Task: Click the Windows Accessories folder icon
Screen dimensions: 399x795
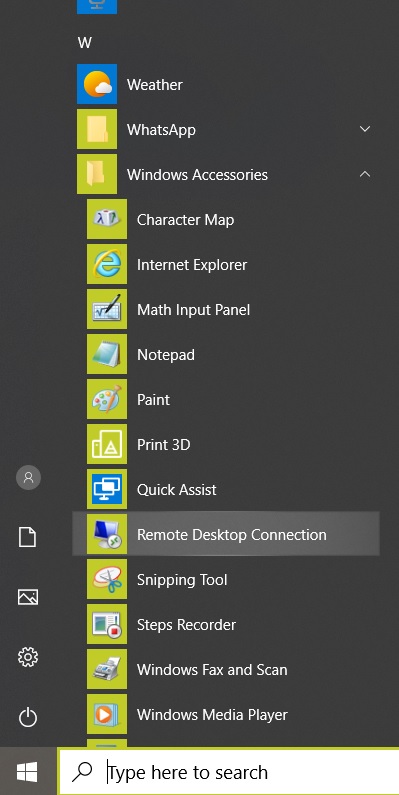Action: pyautogui.click(x=97, y=174)
